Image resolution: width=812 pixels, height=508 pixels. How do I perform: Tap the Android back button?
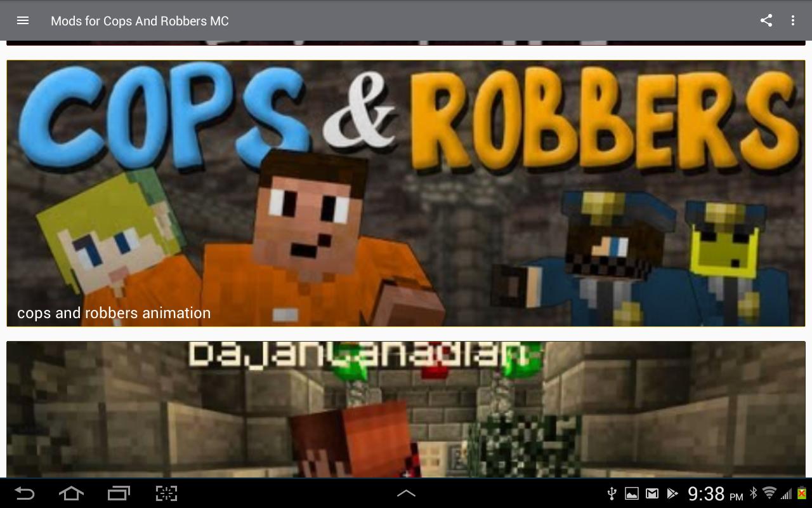24,493
